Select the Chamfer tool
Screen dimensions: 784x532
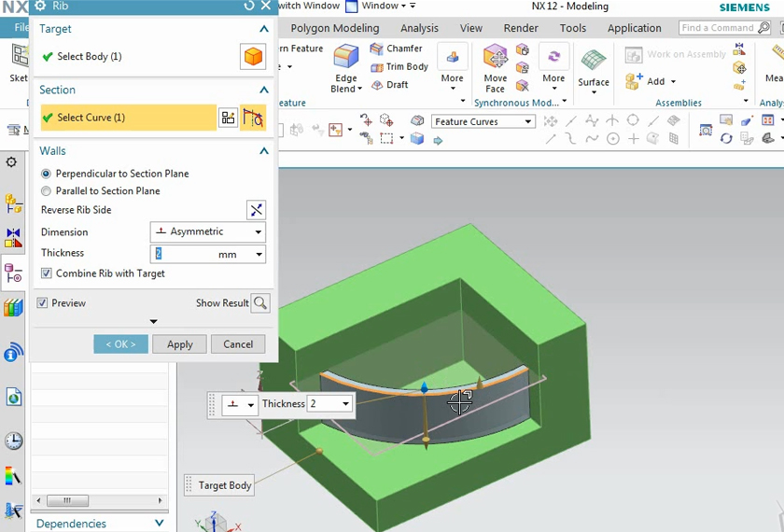tap(396, 49)
